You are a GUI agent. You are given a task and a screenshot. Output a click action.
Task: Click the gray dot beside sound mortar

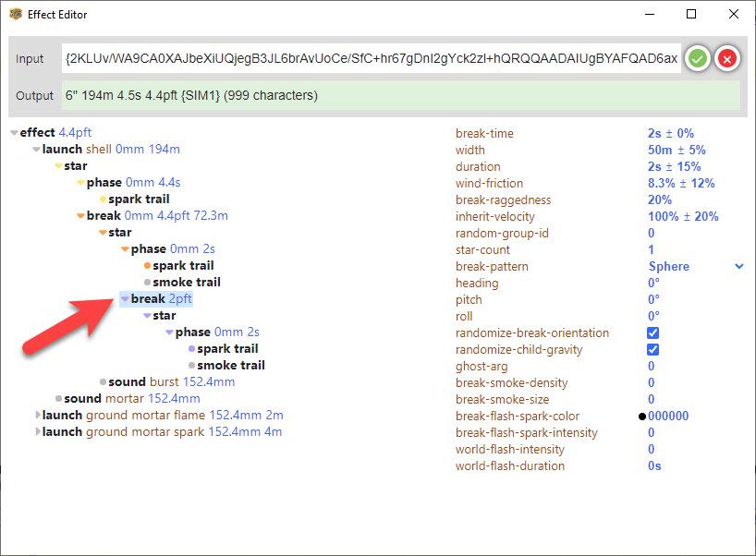click(x=58, y=399)
